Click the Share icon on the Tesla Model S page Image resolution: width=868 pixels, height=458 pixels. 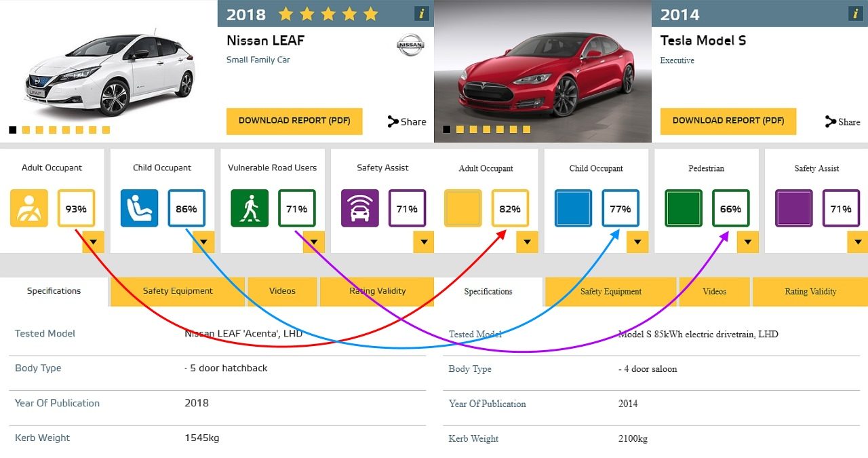[x=831, y=121]
